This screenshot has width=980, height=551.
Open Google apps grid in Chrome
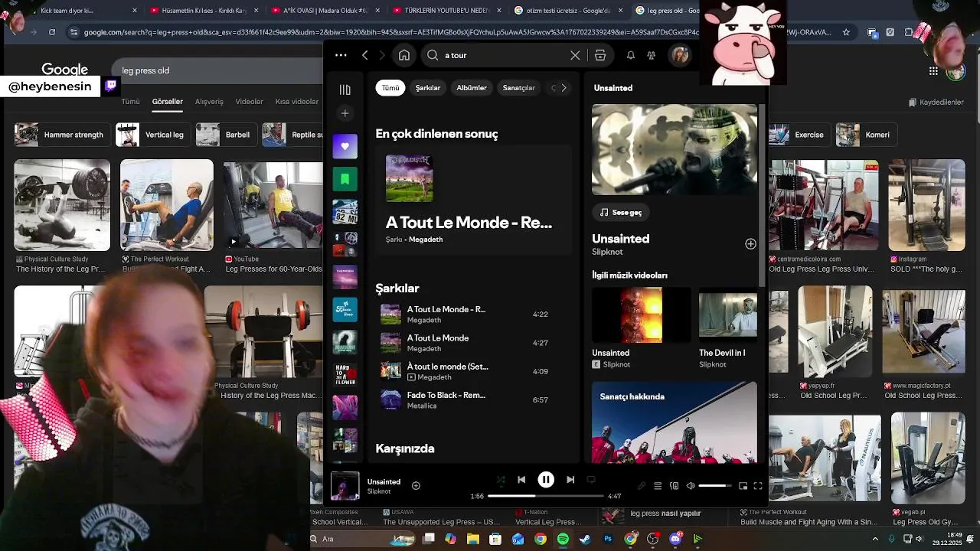tap(933, 70)
